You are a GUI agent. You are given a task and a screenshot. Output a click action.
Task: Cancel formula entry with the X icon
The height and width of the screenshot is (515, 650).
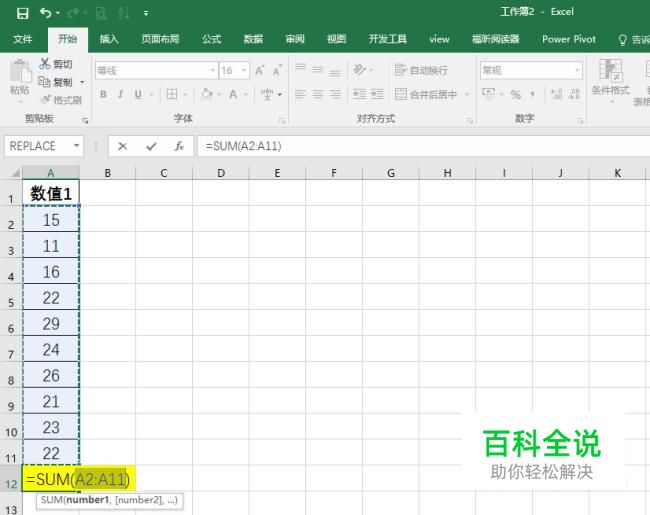coord(123,146)
